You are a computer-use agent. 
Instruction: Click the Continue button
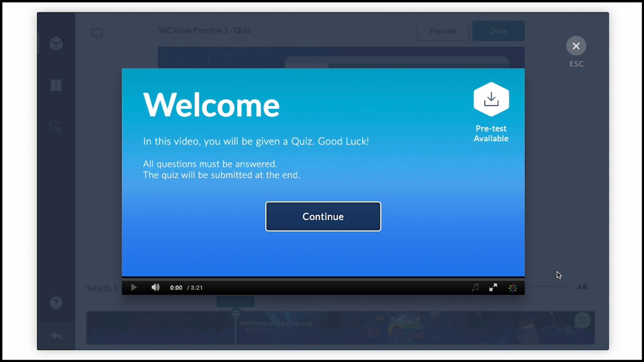tap(323, 216)
